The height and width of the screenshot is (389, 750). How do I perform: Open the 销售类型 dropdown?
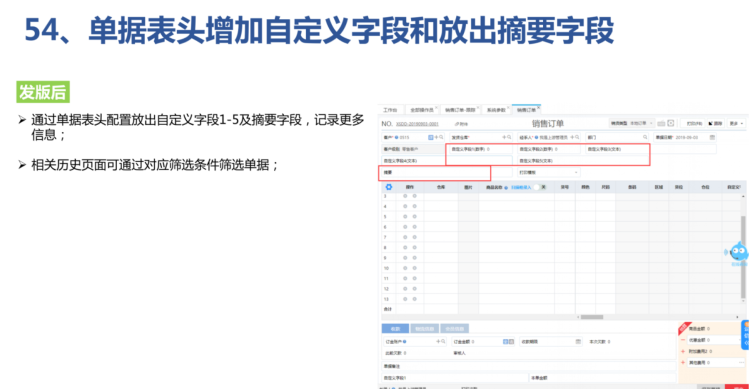coord(631,123)
